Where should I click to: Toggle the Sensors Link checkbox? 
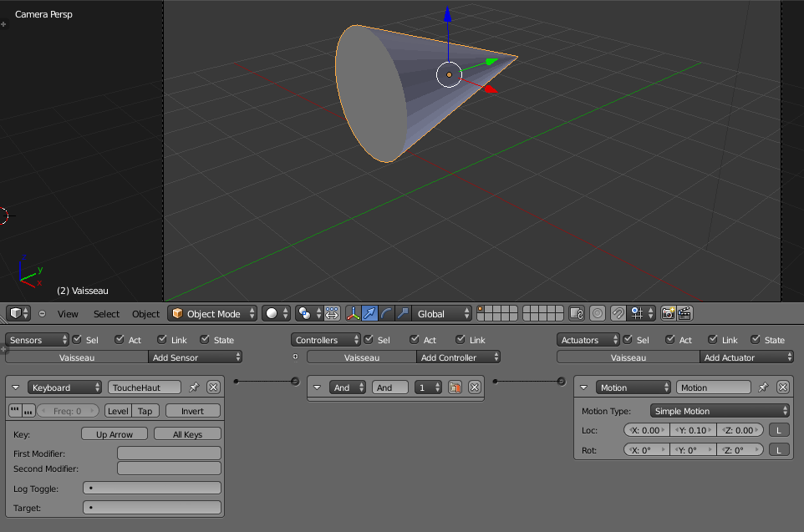(162, 339)
